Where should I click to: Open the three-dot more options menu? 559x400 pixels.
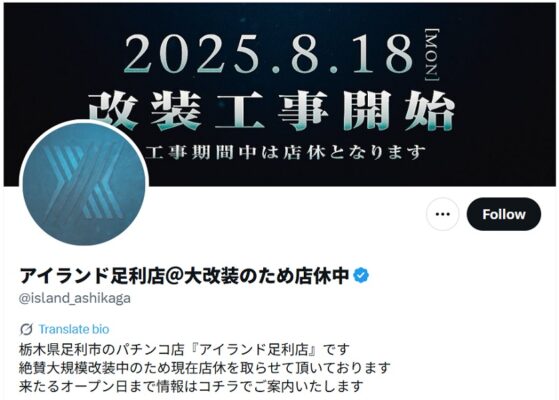coord(442,214)
